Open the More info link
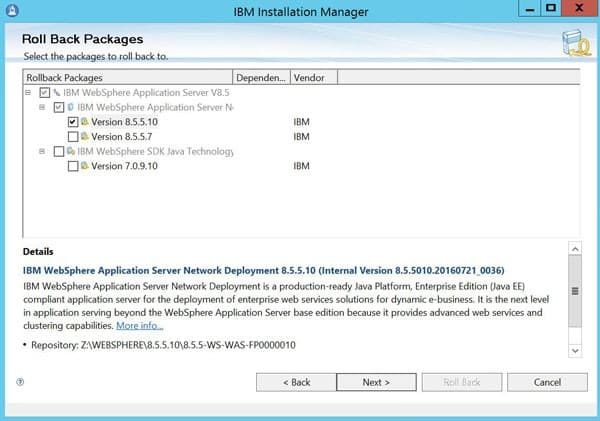This screenshot has height=421, width=600. [140, 326]
